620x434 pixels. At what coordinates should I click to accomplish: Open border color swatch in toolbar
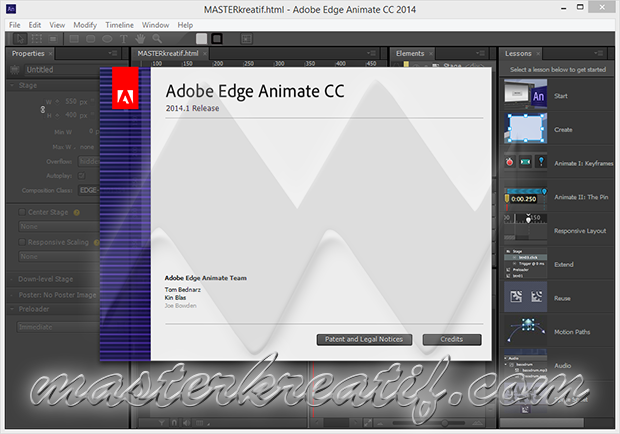[217, 39]
